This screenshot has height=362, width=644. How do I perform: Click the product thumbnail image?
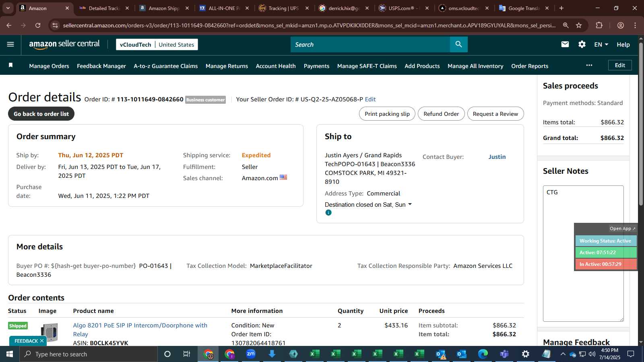(x=50, y=333)
